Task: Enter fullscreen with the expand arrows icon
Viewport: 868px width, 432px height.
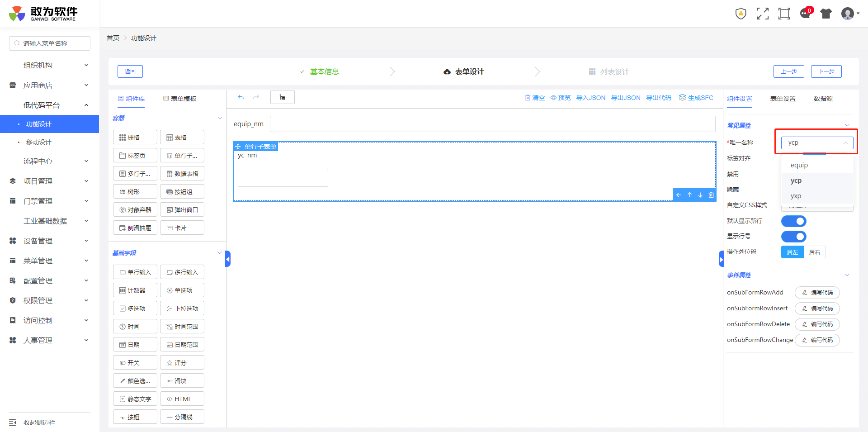Action: [762, 14]
